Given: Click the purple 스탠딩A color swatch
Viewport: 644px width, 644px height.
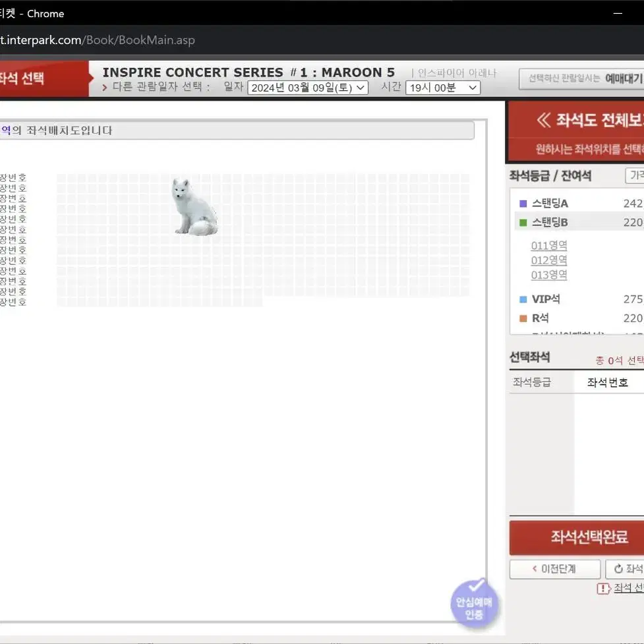Looking at the screenshot, I should pos(523,204).
